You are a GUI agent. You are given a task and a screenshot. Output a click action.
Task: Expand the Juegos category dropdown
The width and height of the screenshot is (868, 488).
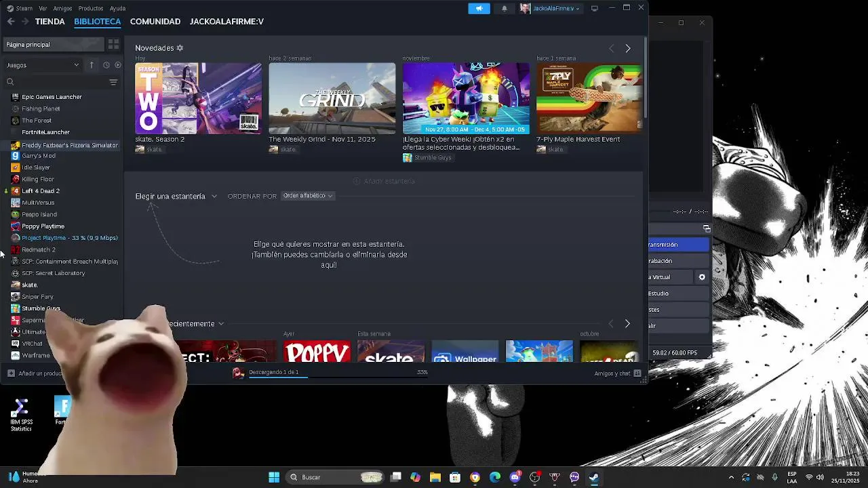point(43,65)
